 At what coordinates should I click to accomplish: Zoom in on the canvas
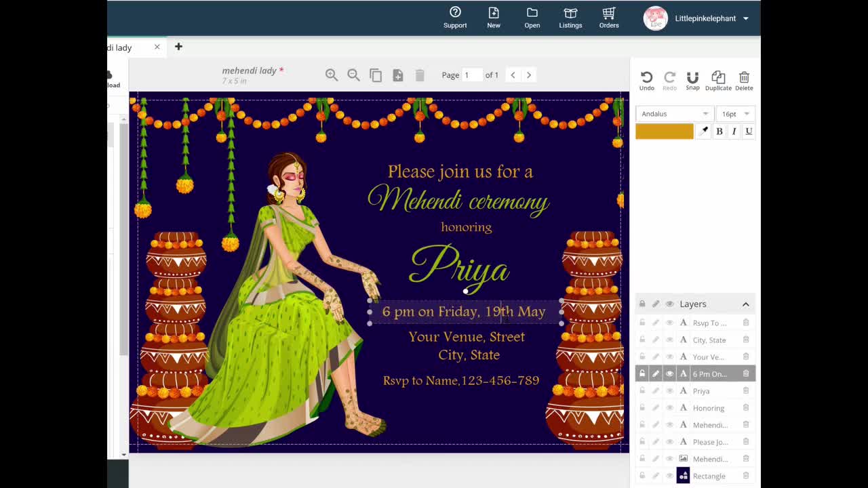coord(332,75)
